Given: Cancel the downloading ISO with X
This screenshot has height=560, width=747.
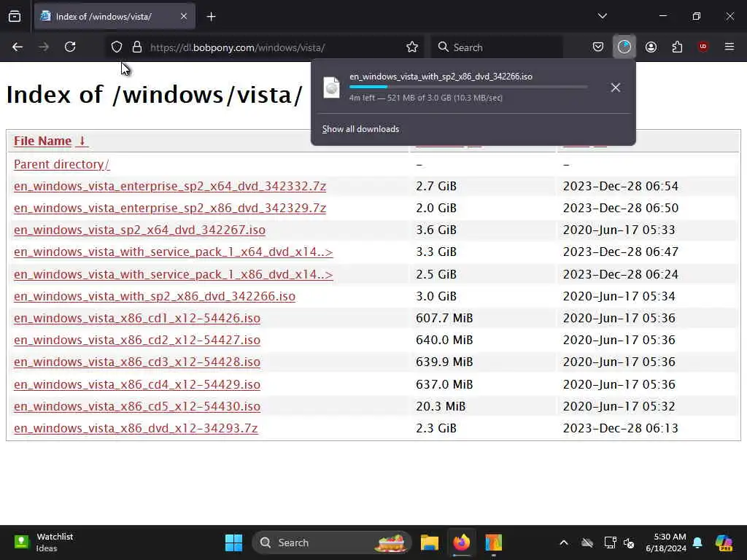Looking at the screenshot, I should (616, 87).
